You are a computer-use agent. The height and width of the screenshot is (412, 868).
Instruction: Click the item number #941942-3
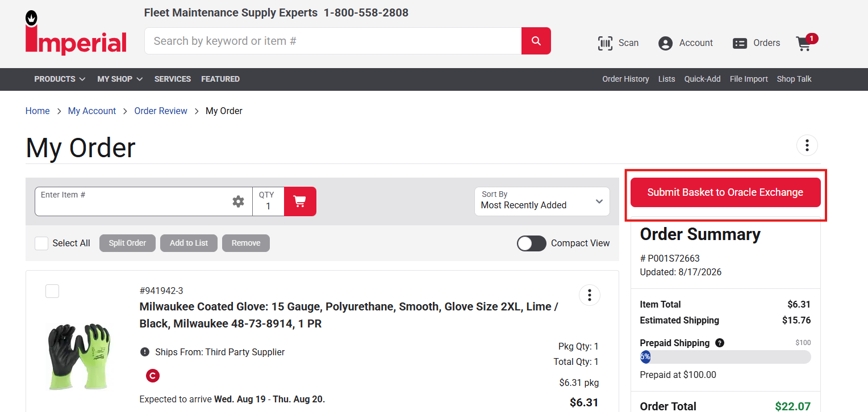[161, 291]
